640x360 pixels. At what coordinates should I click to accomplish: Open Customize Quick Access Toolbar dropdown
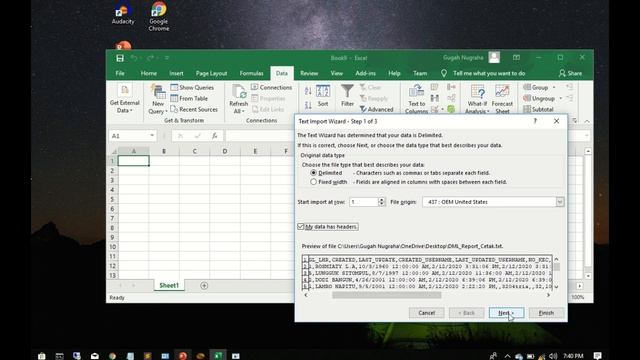167,58
